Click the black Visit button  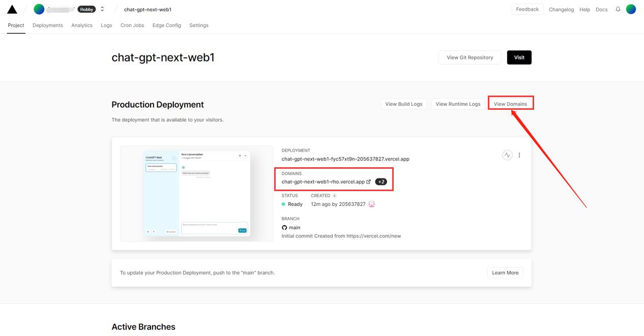[519, 57]
